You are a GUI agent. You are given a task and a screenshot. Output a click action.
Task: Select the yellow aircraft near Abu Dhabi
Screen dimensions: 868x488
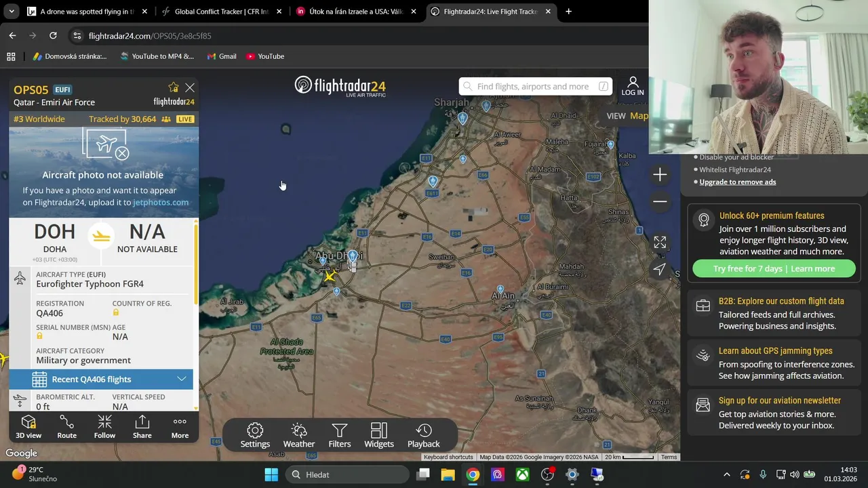(330, 277)
